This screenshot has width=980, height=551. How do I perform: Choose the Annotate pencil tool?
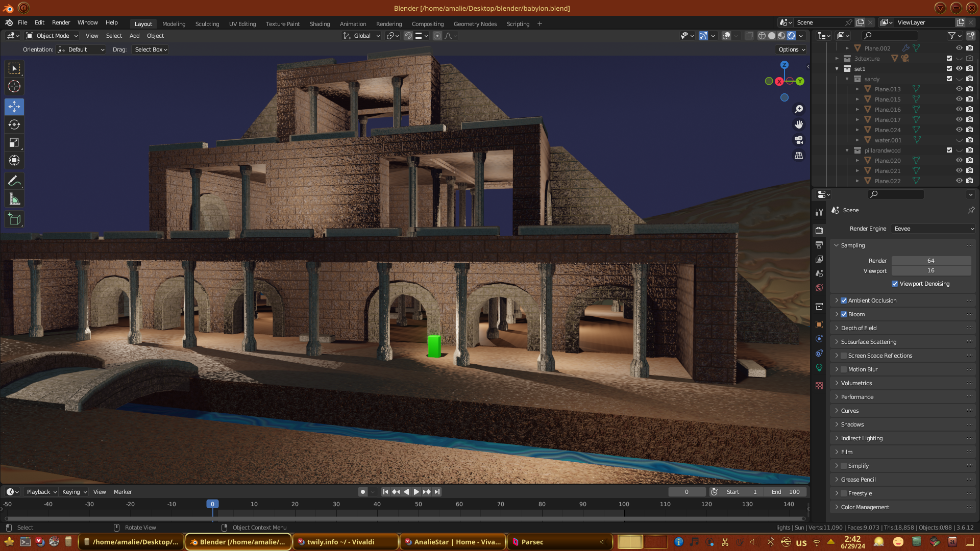(14, 181)
